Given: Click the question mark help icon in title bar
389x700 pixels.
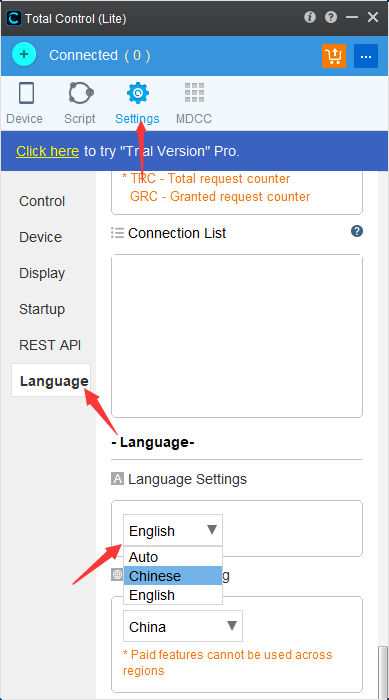Looking at the screenshot, I should tap(330, 17).
